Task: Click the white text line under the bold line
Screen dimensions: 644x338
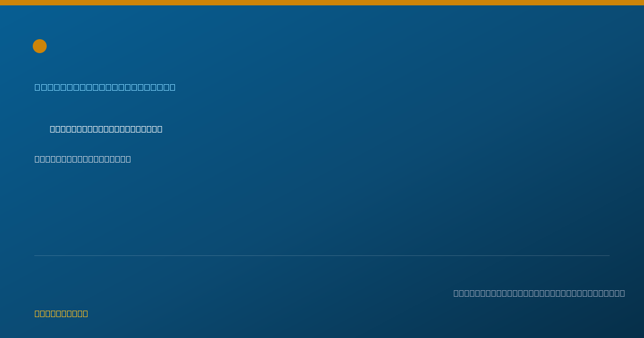Action: (x=83, y=159)
